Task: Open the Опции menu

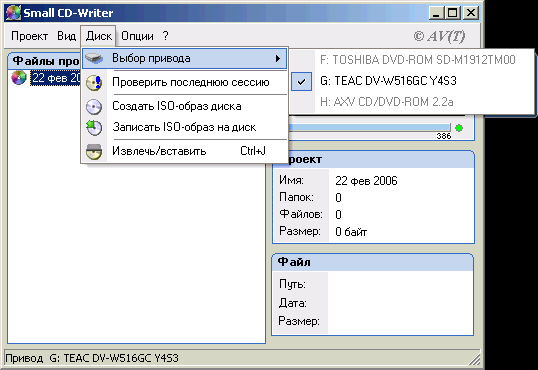Action: pos(137,36)
